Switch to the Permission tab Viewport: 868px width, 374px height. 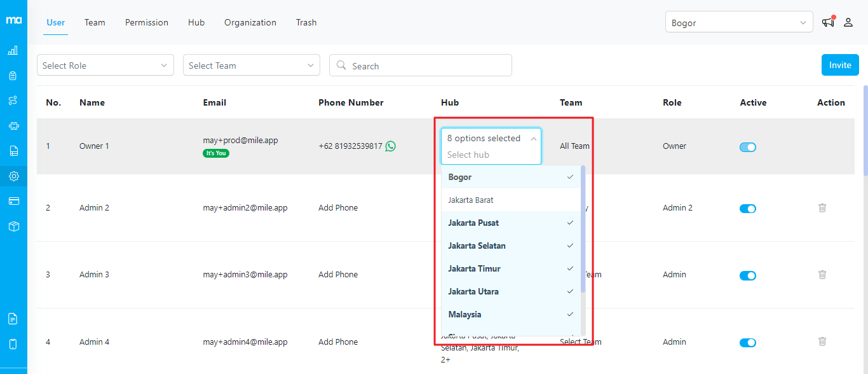pyautogui.click(x=146, y=22)
